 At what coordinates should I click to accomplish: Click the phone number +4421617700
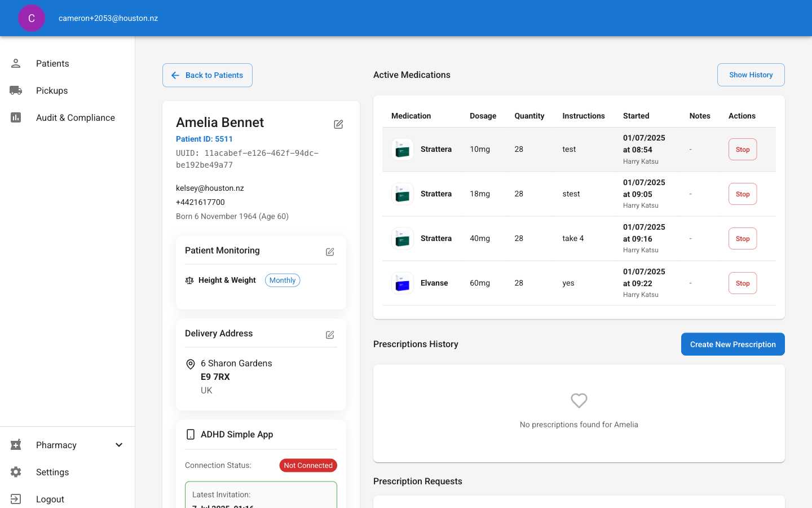tap(200, 202)
